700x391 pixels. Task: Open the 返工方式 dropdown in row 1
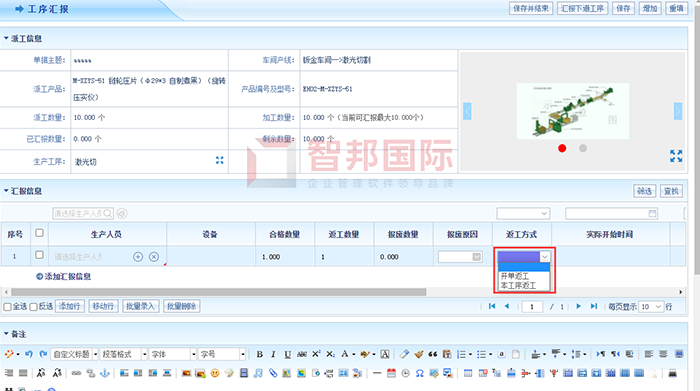(524, 257)
